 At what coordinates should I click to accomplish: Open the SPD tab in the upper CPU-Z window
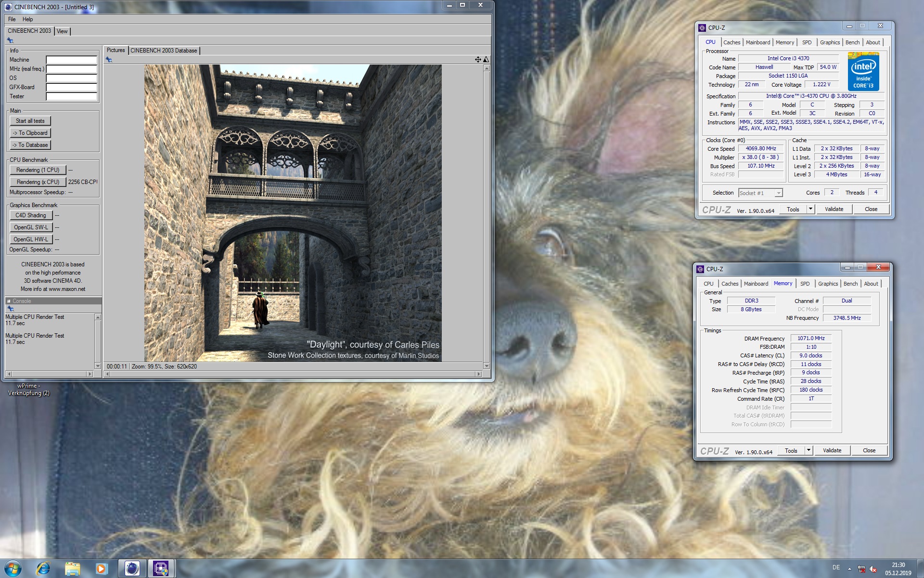pos(807,42)
